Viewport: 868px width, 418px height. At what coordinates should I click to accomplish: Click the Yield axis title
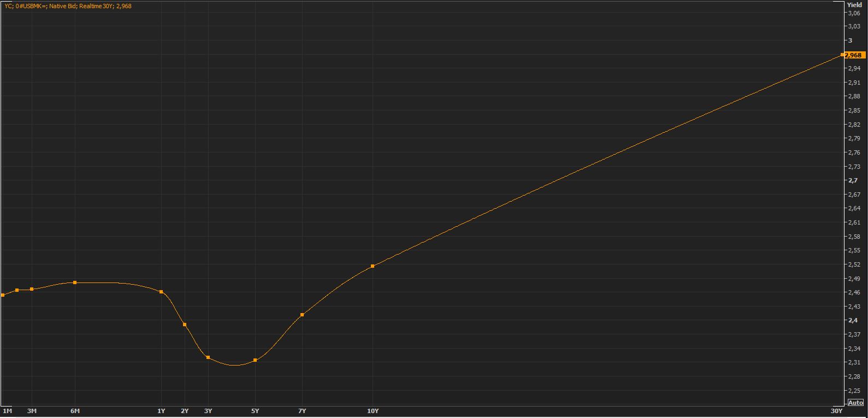pyautogui.click(x=854, y=5)
